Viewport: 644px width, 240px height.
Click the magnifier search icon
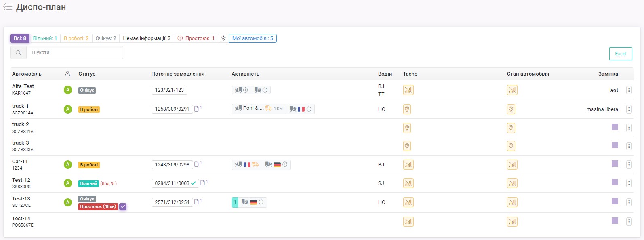[x=18, y=53]
